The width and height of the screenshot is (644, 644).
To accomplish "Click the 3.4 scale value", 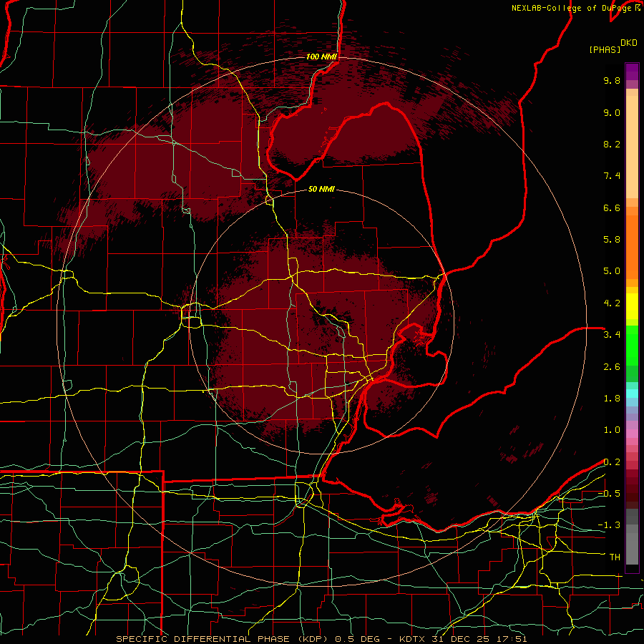I will 612,335.
